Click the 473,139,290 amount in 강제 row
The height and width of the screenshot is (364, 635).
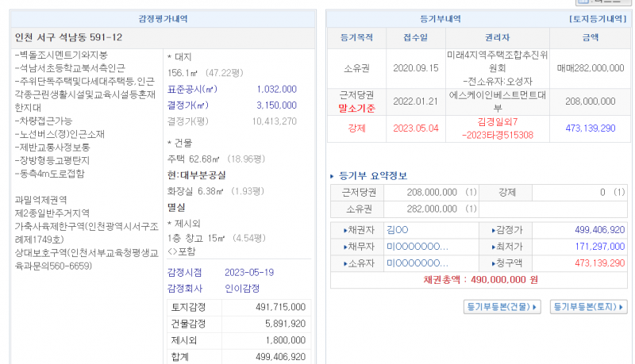click(590, 128)
